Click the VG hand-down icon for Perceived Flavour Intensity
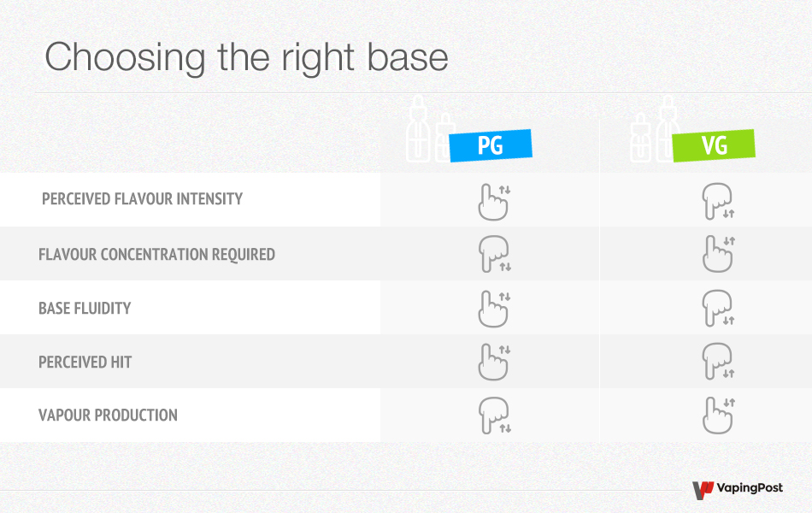 pos(716,200)
